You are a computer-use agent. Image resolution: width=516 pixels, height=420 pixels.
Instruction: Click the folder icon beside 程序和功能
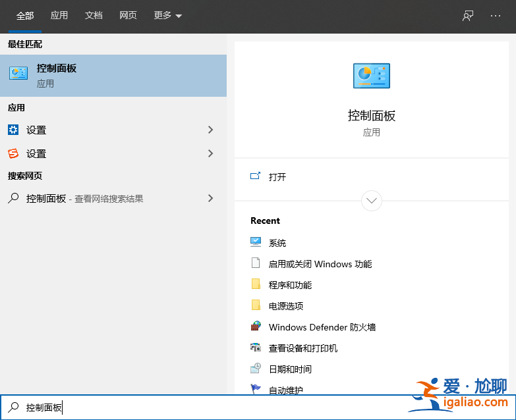(x=256, y=284)
